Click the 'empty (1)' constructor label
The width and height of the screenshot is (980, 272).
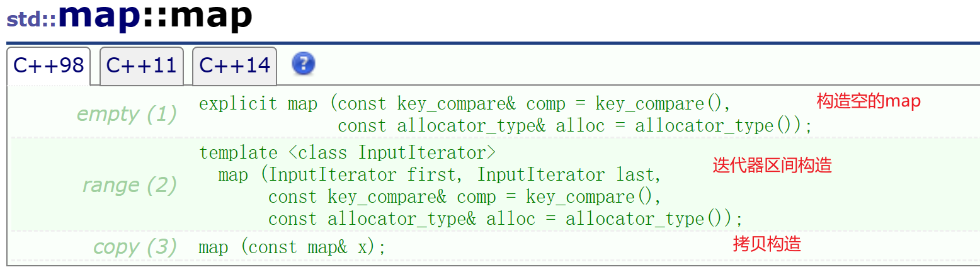pyautogui.click(x=126, y=114)
